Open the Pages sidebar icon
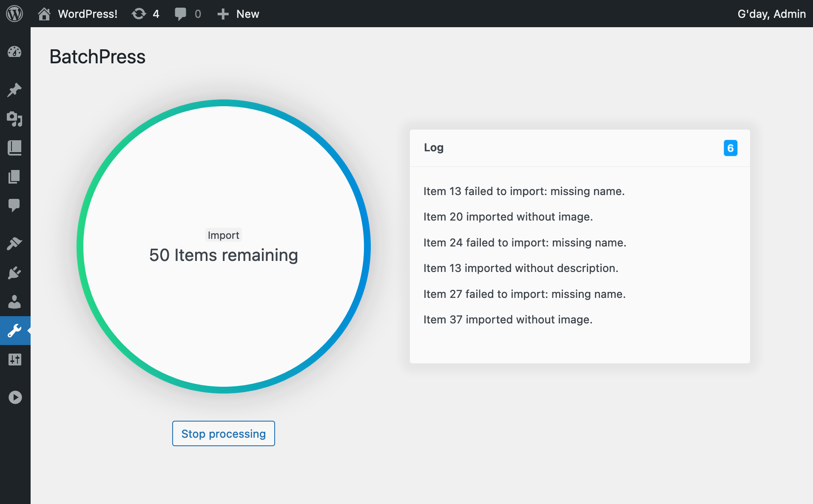 [x=14, y=177]
